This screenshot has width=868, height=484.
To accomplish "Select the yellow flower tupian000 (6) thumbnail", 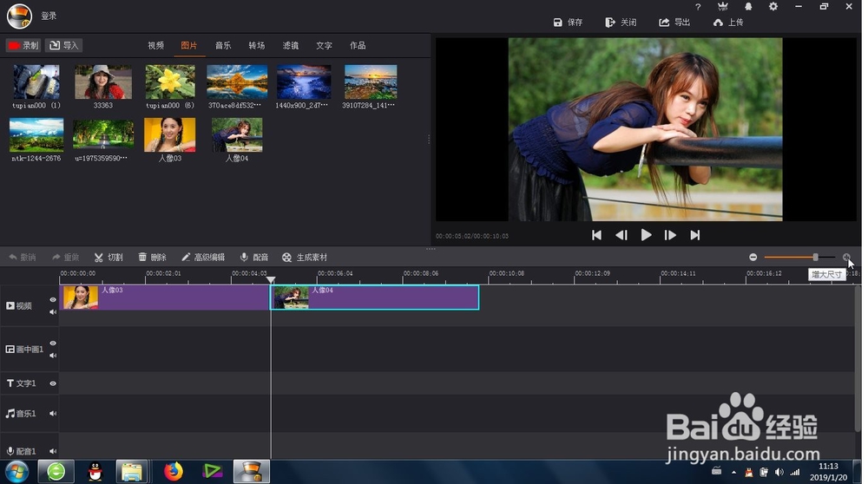I will 170,82.
